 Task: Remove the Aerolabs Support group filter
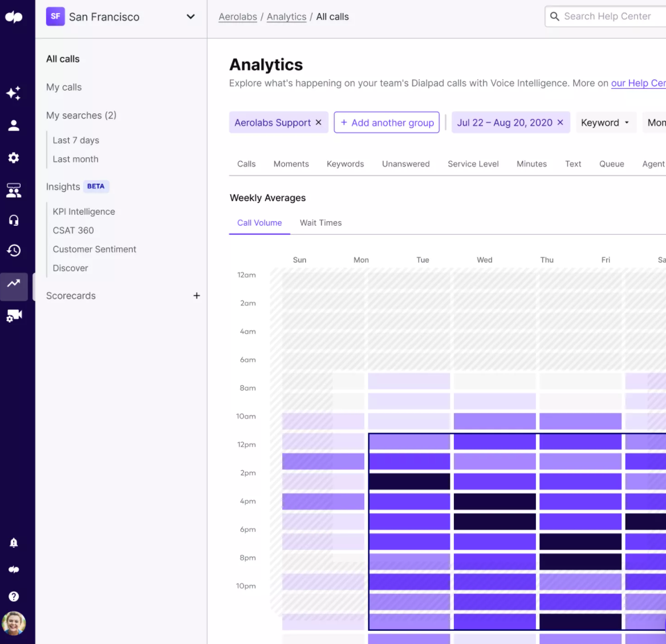pos(319,123)
